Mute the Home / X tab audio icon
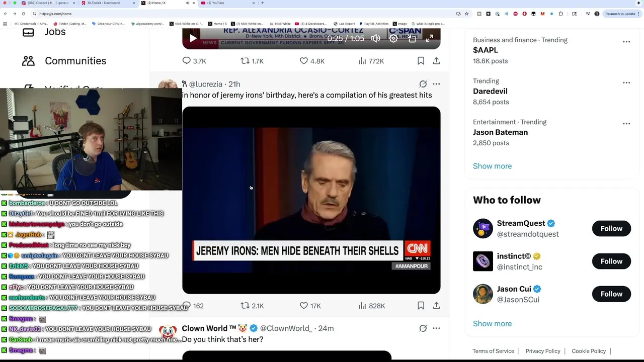The image size is (644, 362). coord(187,3)
